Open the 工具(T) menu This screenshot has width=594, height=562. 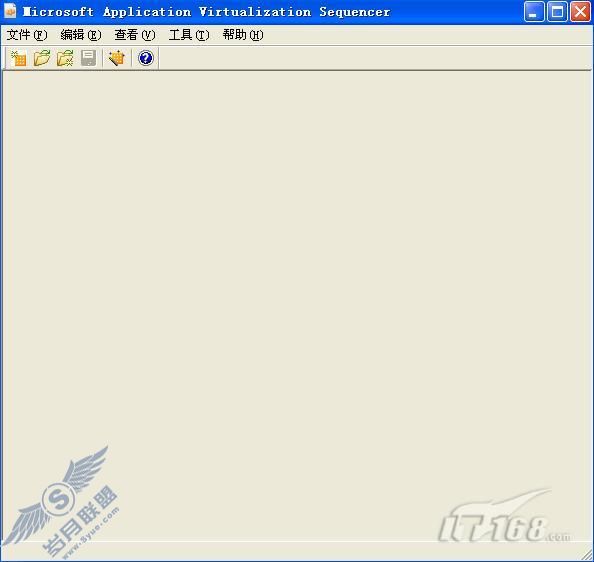coord(189,35)
